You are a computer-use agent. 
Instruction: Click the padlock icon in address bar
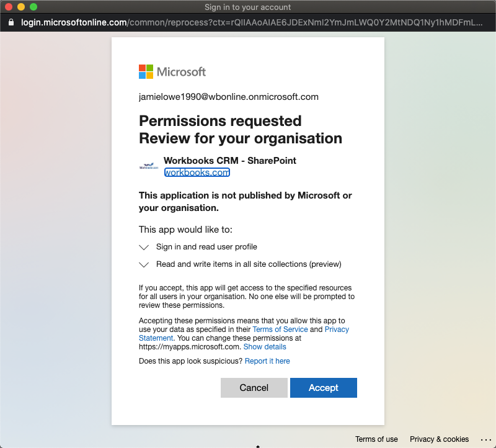[x=11, y=22]
